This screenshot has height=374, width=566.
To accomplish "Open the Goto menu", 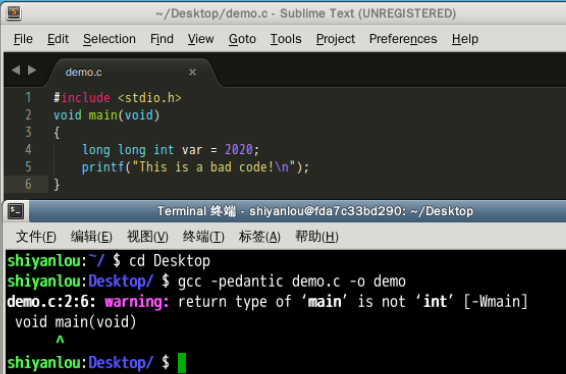I will [x=242, y=39].
